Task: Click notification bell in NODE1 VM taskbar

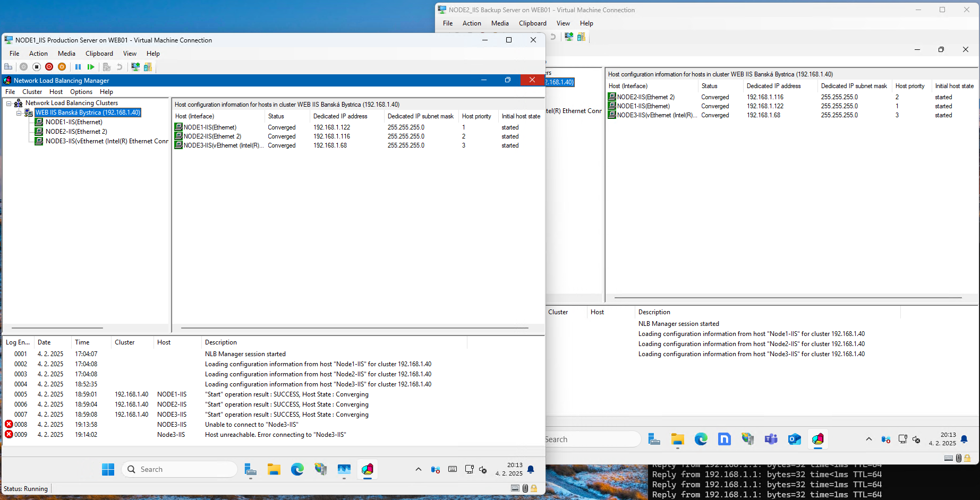Action: tap(531, 470)
